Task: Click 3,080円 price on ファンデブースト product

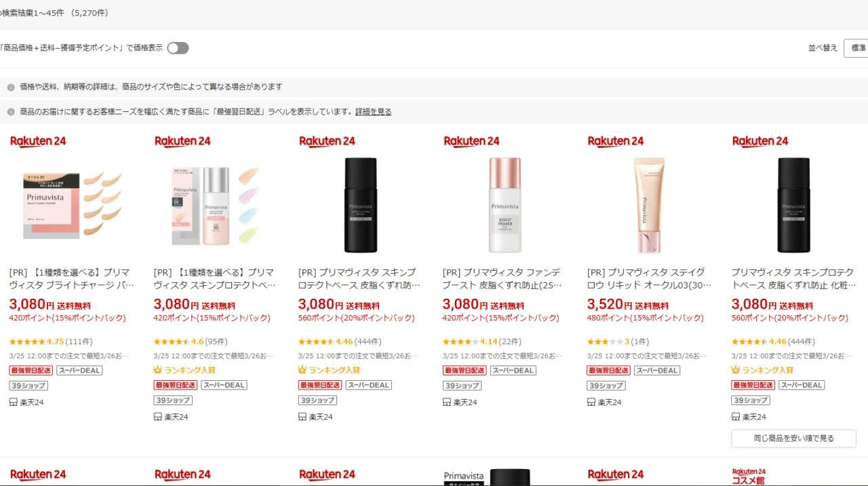Action: point(465,305)
